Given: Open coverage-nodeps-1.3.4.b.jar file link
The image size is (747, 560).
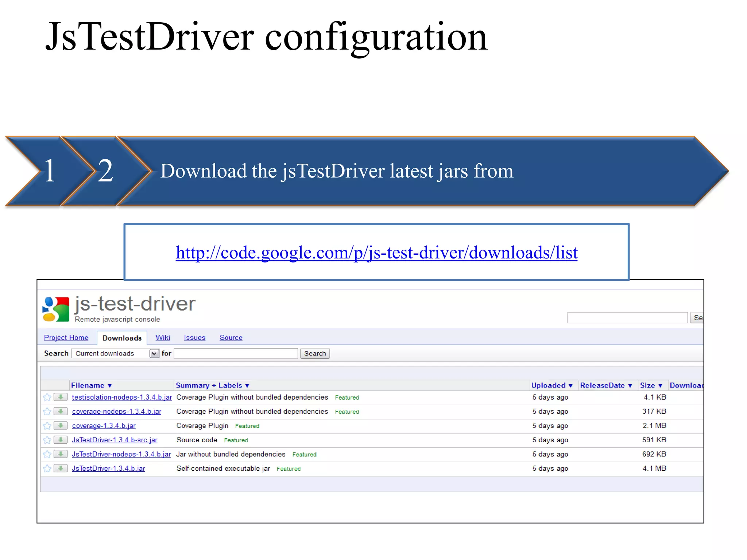Looking at the screenshot, I should click(x=117, y=412).
